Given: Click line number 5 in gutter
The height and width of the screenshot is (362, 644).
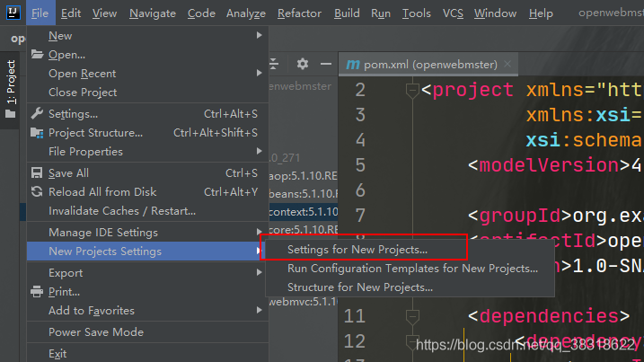Looking at the screenshot, I should pyautogui.click(x=360, y=165).
